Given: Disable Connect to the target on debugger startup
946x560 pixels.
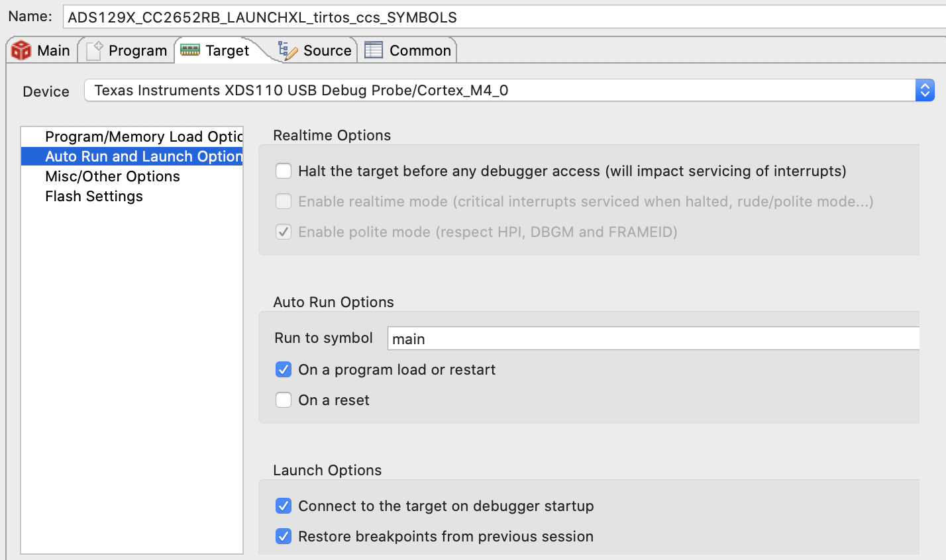Looking at the screenshot, I should 284,506.
